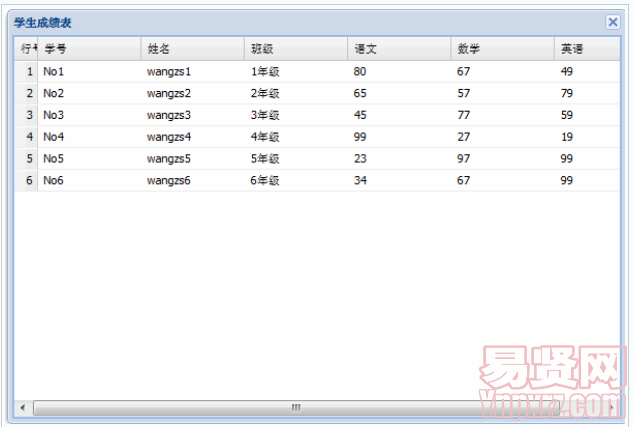Click the 数学 column header
Viewport: 633px width, 427px height.
click(501, 49)
